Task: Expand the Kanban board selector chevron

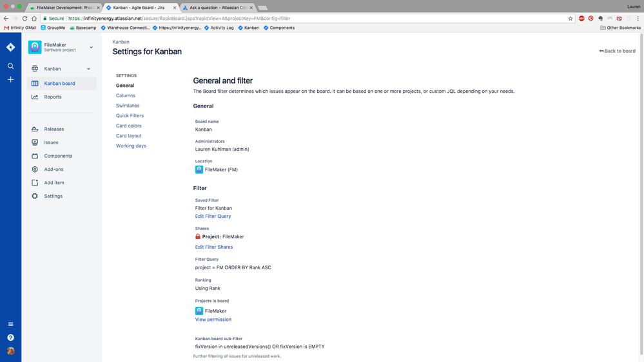Action: tap(88, 69)
